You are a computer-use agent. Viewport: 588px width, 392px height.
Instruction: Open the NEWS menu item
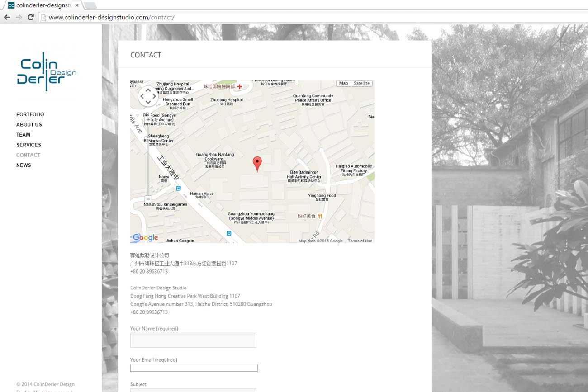[24, 165]
